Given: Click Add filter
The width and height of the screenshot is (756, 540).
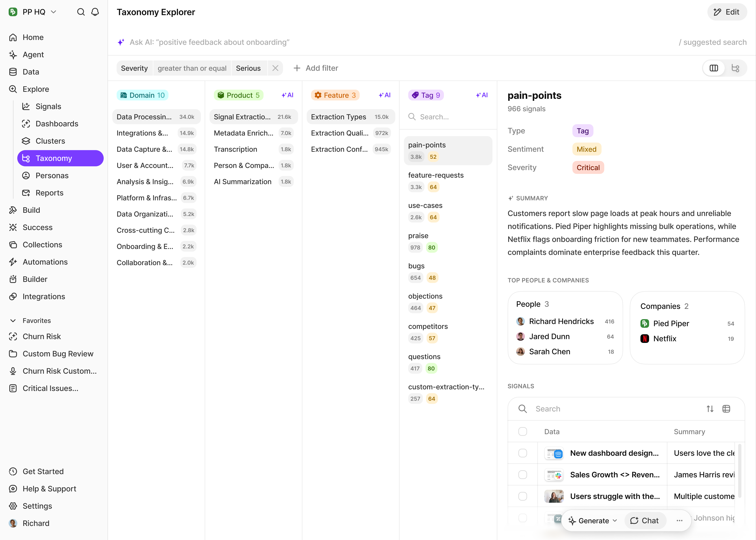Looking at the screenshot, I should click(x=316, y=68).
